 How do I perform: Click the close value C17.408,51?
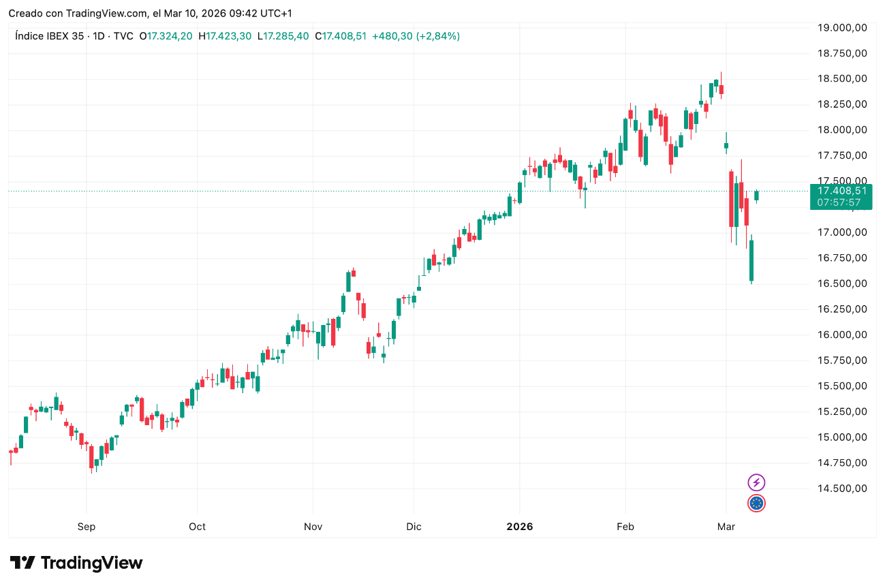[x=341, y=36]
